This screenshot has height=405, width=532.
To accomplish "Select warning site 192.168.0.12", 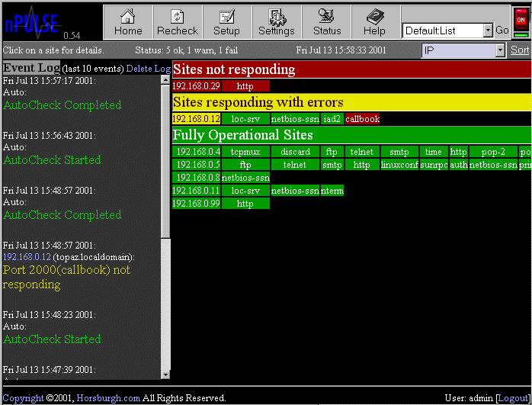I will point(196,119).
